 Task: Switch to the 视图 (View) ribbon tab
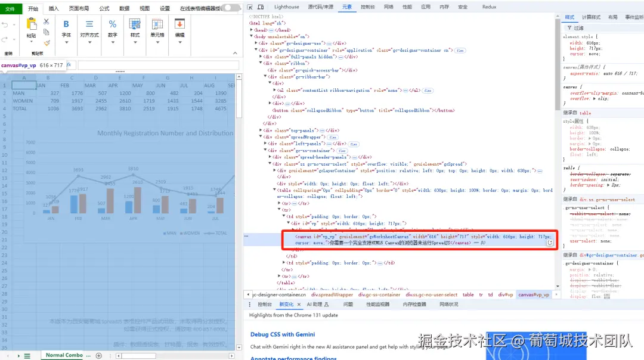[144, 8]
